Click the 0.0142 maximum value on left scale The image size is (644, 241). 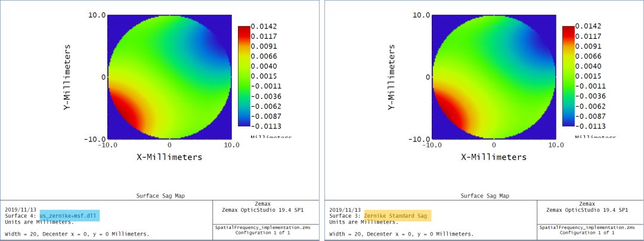(263, 26)
